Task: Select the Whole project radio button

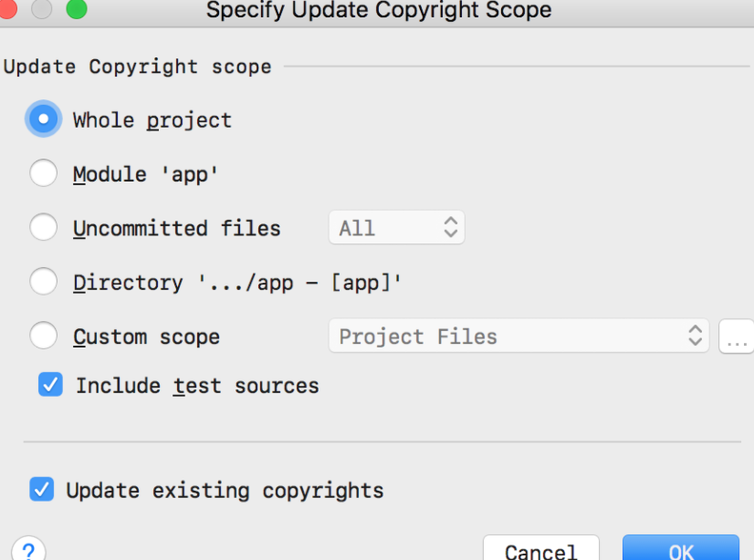Action: click(x=43, y=119)
